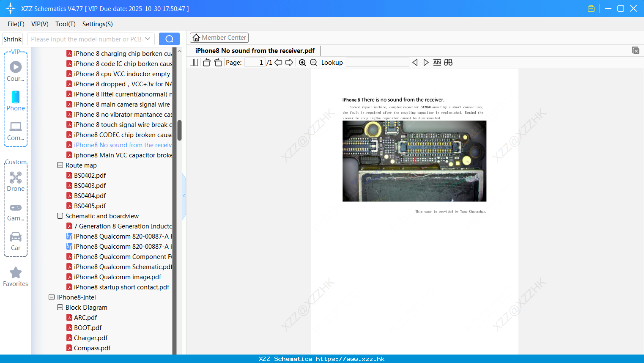
Task: Click the Page number field
Action: pos(255,62)
